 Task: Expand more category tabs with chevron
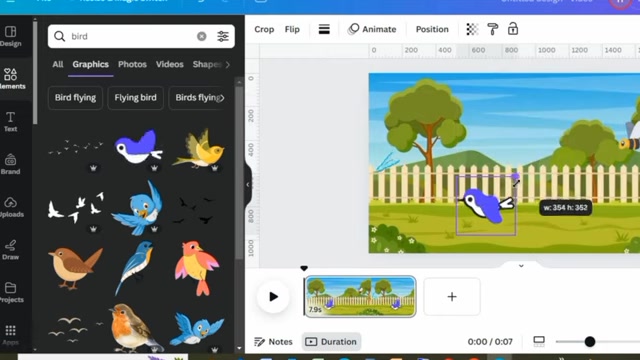pyautogui.click(x=228, y=64)
